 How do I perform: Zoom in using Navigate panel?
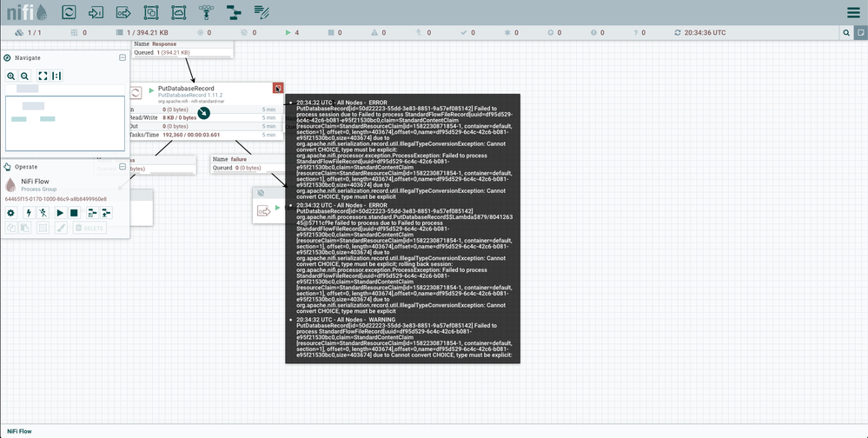click(11, 76)
